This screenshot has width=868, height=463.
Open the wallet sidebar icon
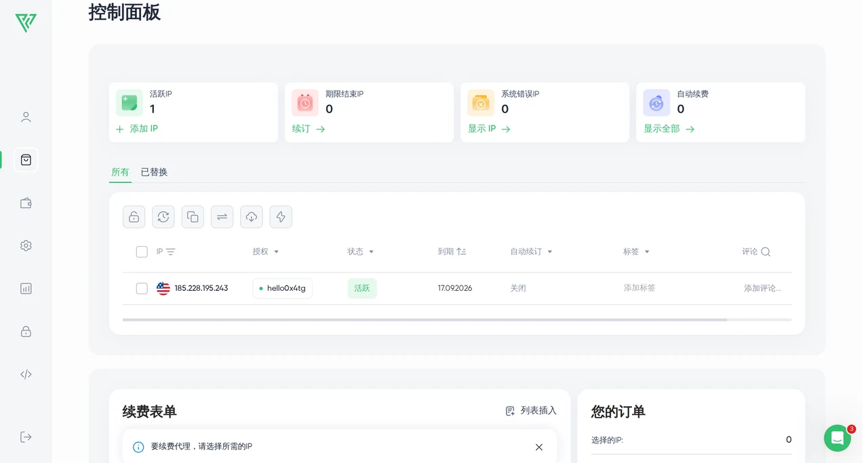tap(26, 203)
